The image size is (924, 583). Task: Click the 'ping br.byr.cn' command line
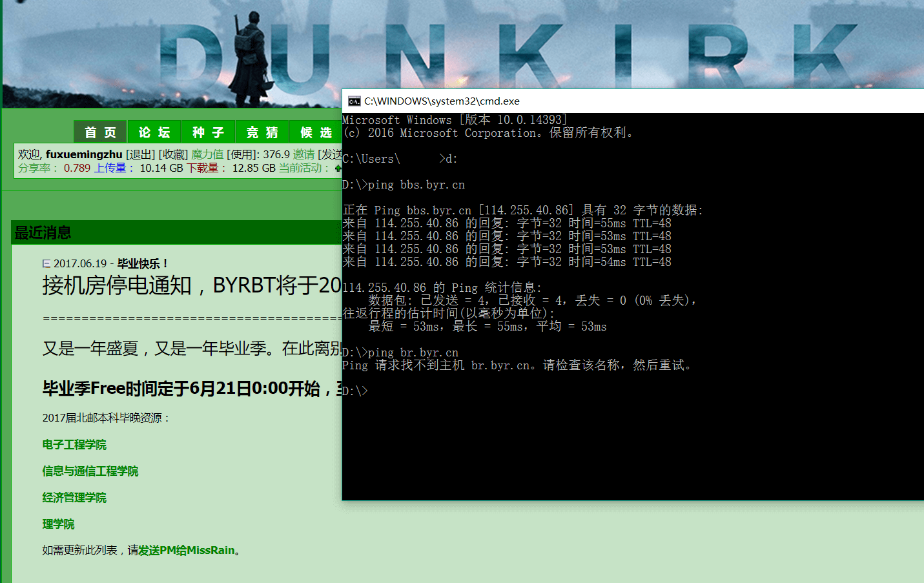400,353
